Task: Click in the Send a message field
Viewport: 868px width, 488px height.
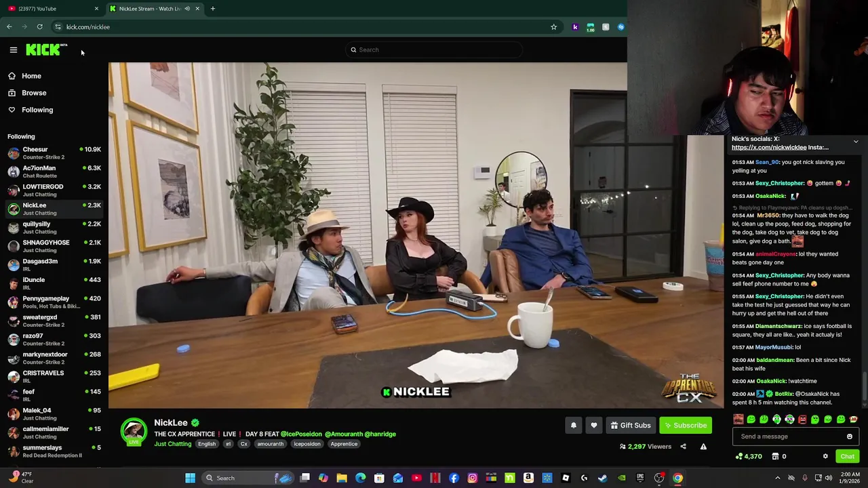Action: pyautogui.click(x=790, y=436)
